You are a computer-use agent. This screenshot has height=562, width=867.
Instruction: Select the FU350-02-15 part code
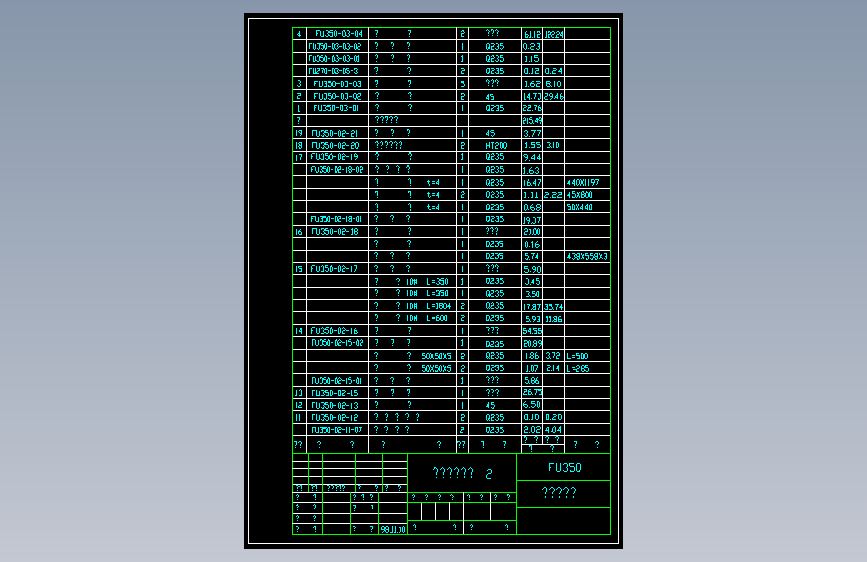pyautogui.click(x=335, y=393)
